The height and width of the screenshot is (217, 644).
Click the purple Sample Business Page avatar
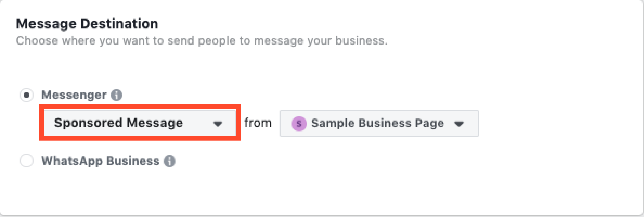299,123
